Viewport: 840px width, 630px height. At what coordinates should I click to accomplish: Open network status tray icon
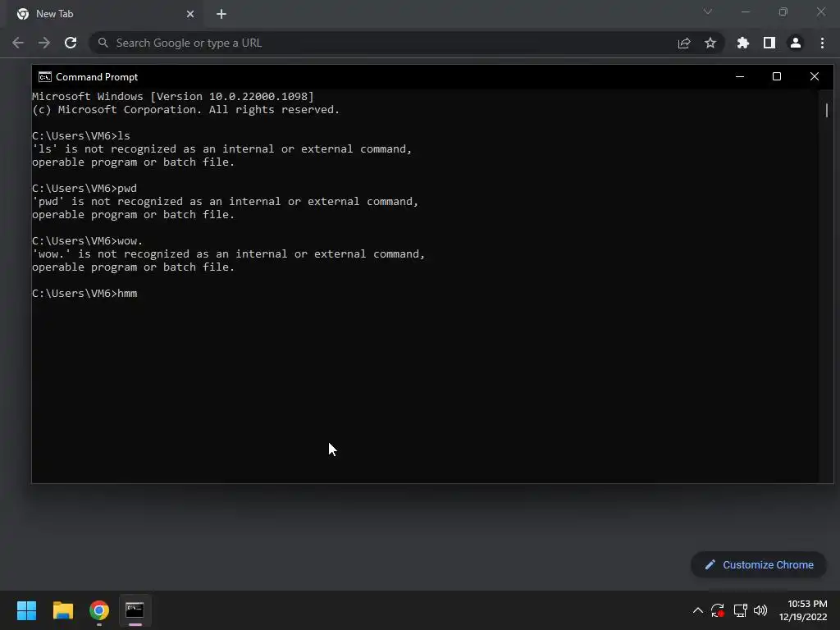740,610
